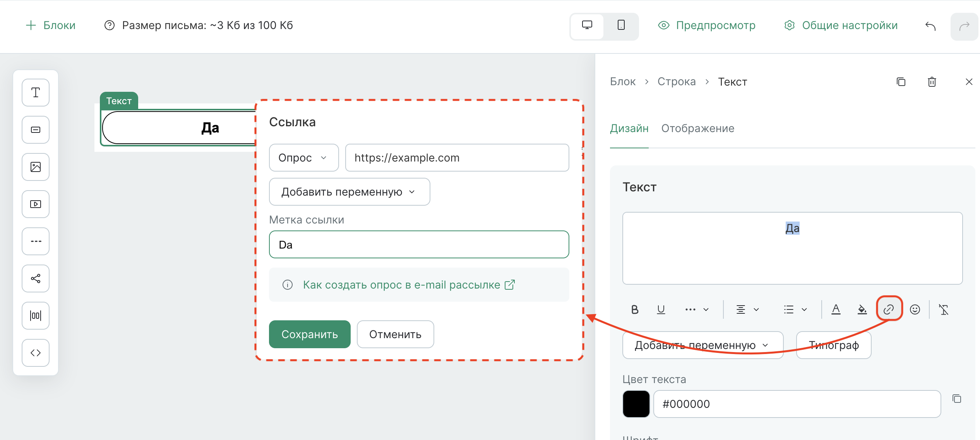980x440 pixels.
Task: Click the insert link icon in toolbar
Action: point(889,309)
